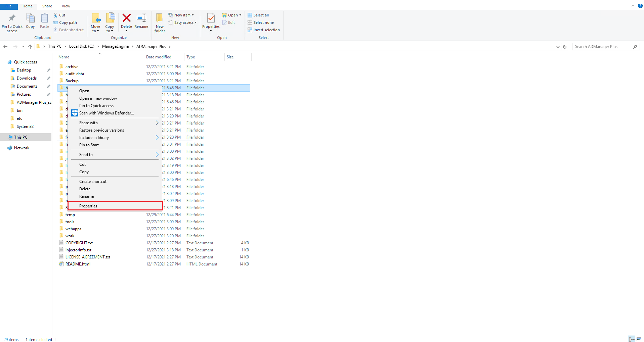Switch to the View ribbon tab
This screenshot has width=644, height=342.
(66, 6)
